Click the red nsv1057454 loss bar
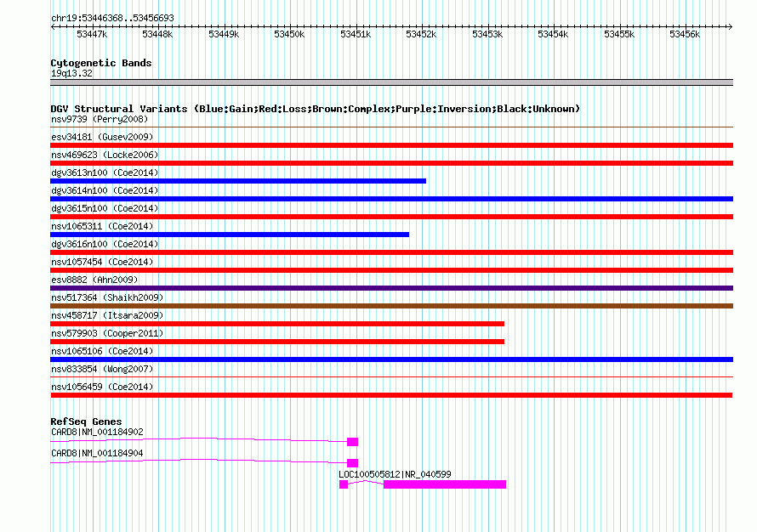The image size is (757, 532). coord(391,270)
